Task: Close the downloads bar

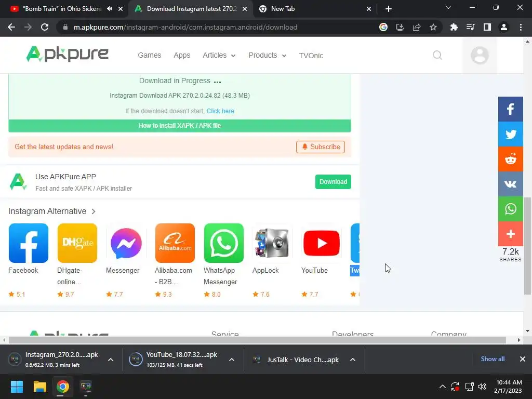Action: tap(523, 359)
